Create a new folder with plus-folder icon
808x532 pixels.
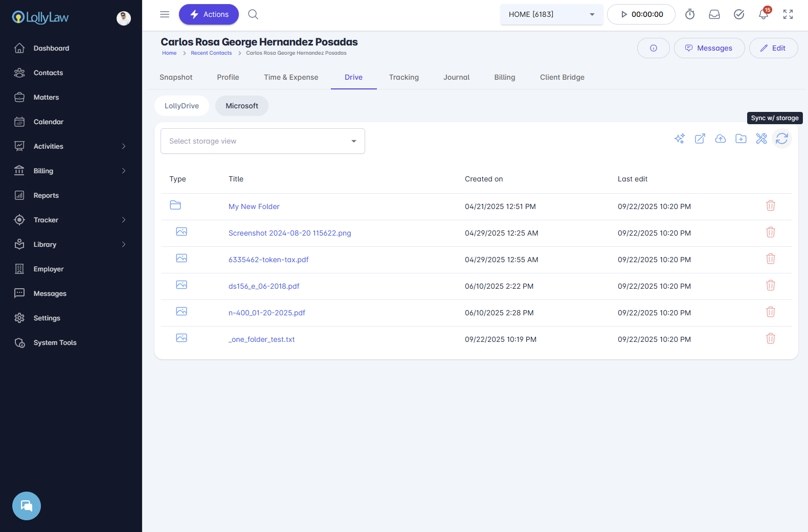point(741,138)
